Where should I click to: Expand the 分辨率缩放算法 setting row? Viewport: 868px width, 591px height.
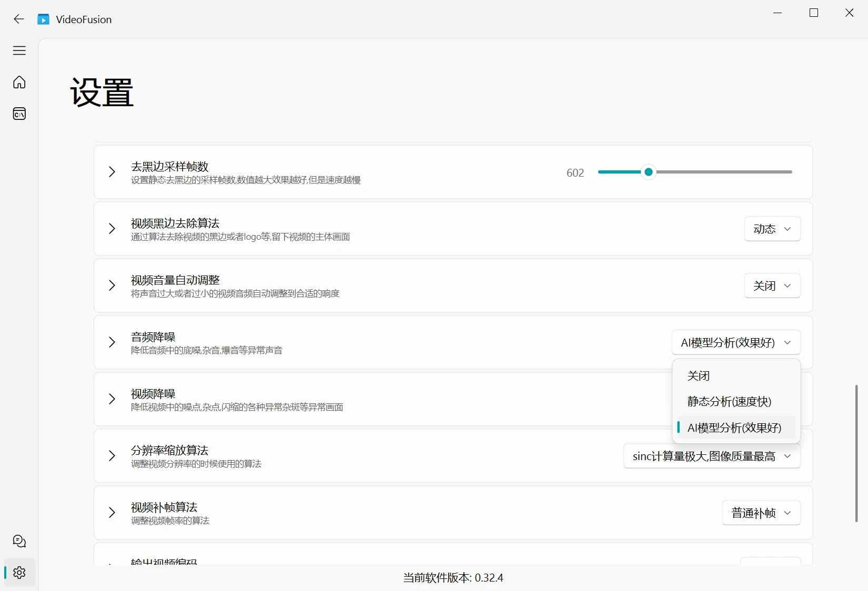(112, 456)
